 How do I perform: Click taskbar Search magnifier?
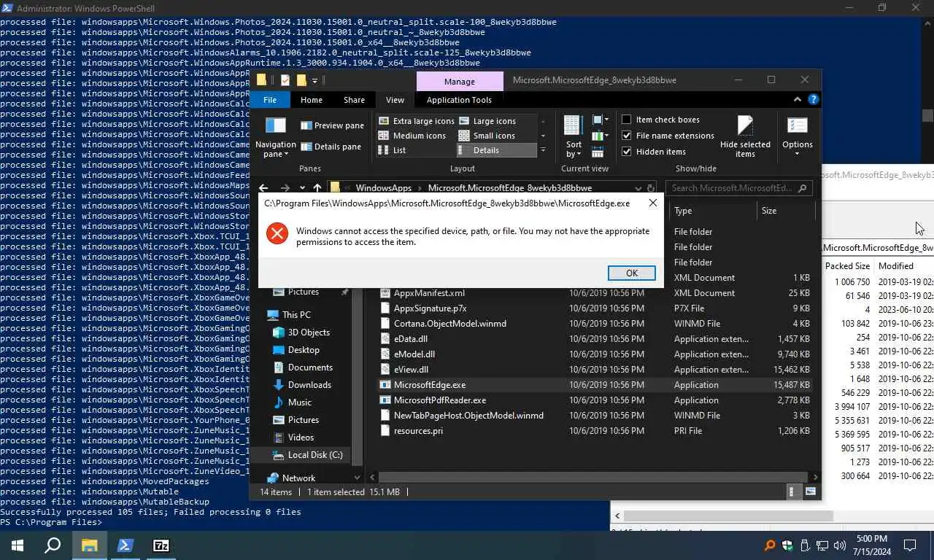[53, 545]
